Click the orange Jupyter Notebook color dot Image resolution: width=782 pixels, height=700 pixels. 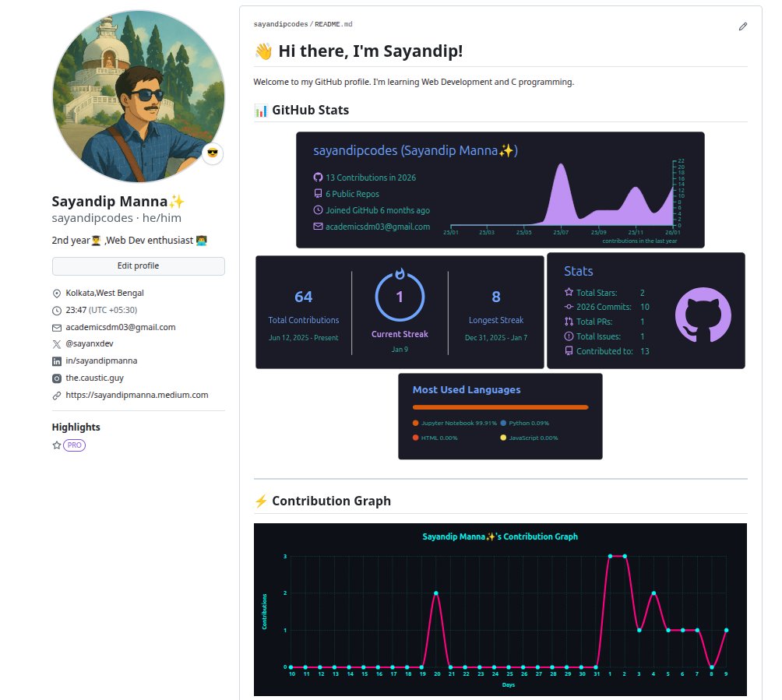(x=415, y=423)
